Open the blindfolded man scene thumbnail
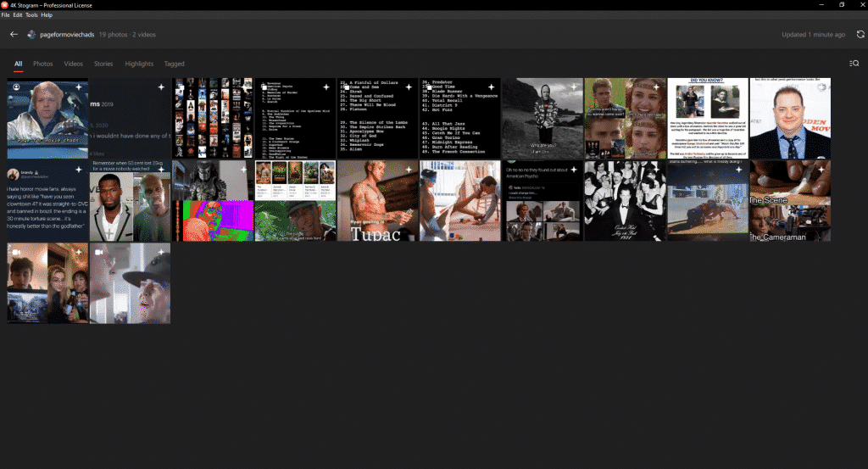This screenshot has width=868, height=469. click(x=460, y=201)
